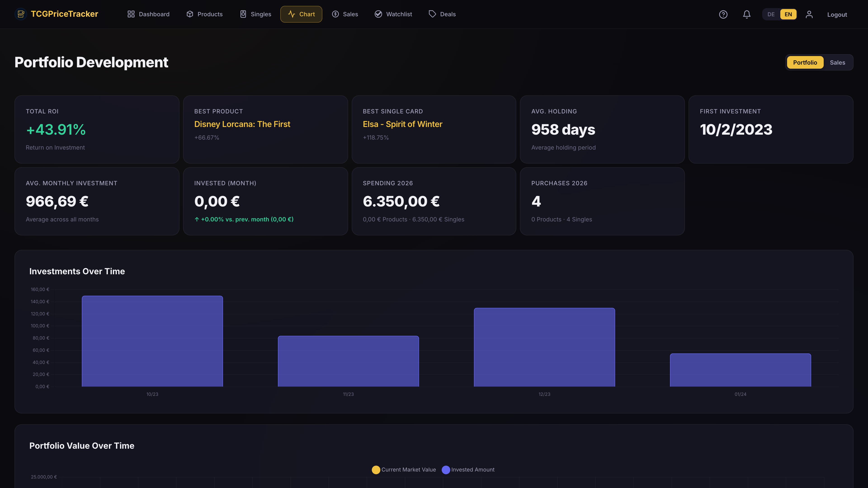Click the +66.67% best product gain

coord(207,137)
